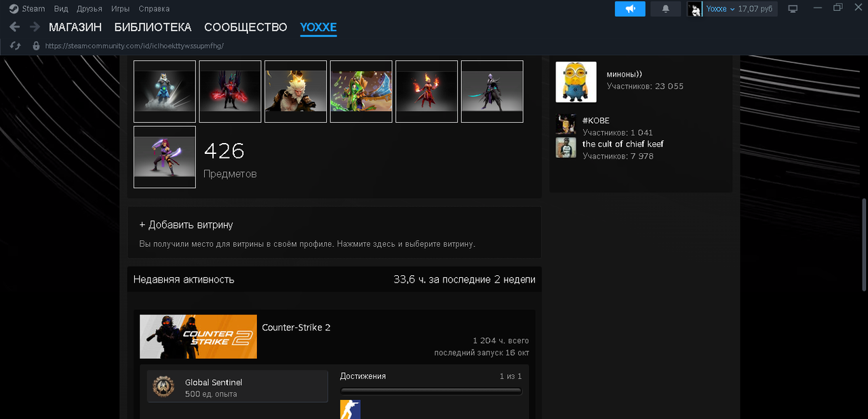
Task: Open the green colorful item thumbnail
Action: (x=361, y=92)
